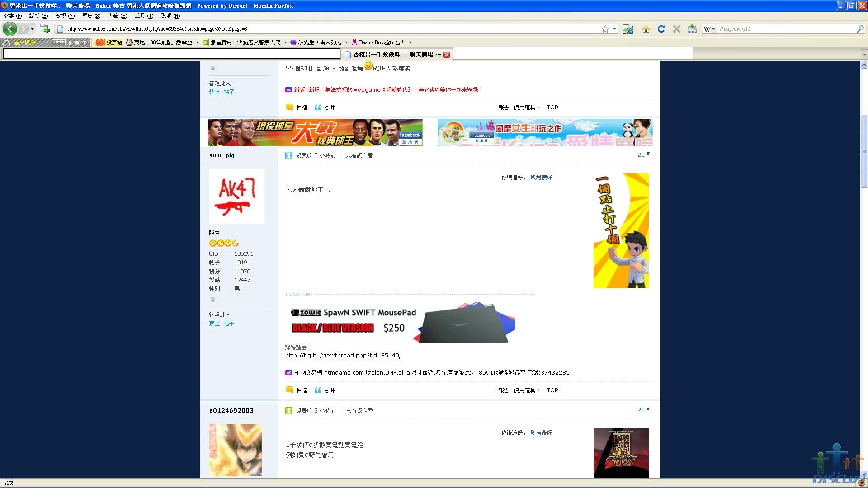This screenshot has height=488, width=868.
Task: Click 引用 quote button under post 22
Action: [325, 390]
